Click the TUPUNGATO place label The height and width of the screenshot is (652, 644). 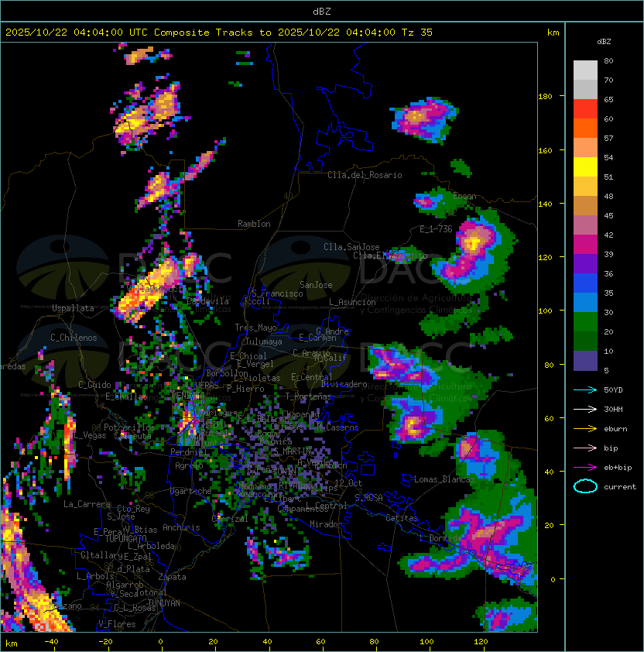click(125, 539)
